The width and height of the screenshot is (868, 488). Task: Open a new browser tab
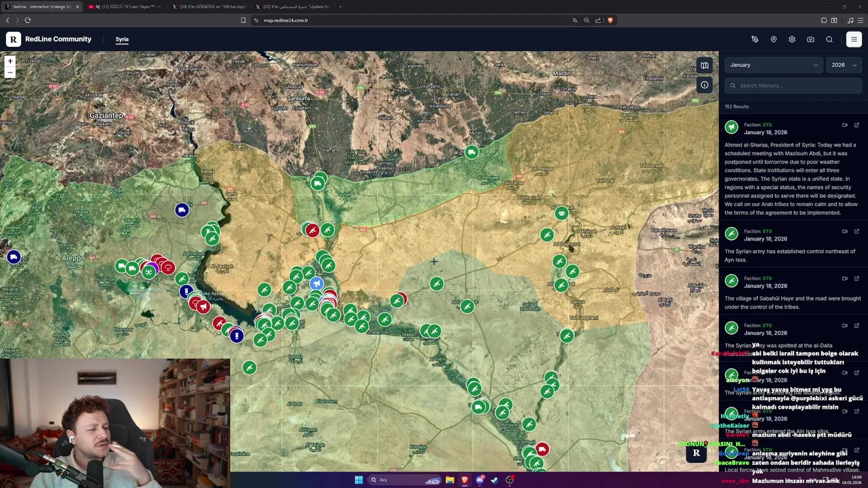pyautogui.click(x=340, y=7)
